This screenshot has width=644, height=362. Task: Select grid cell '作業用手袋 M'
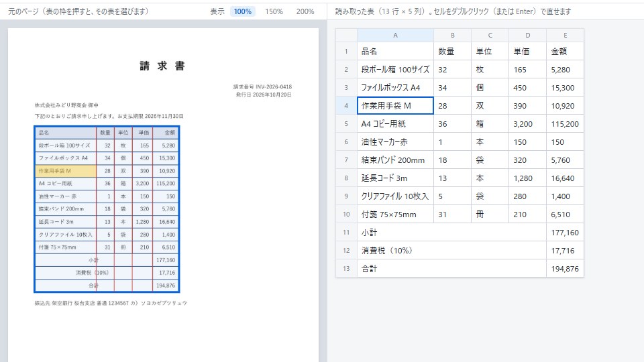coord(395,105)
